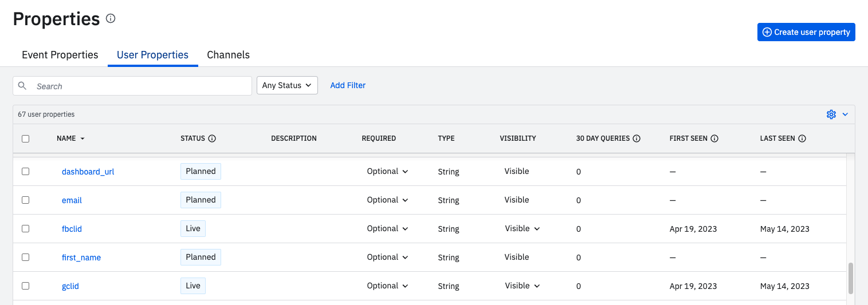Open the Channels tab
Image resolution: width=868 pixels, height=305 pixels.
click(x=228, y=55)
